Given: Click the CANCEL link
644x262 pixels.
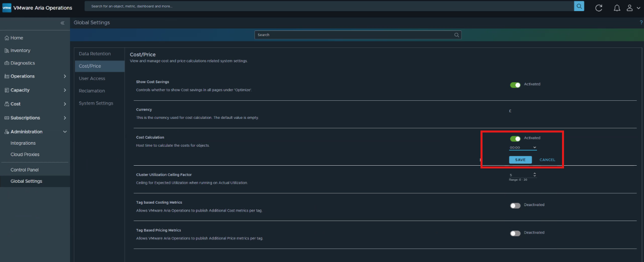Looking at the screenshot, I should pos(547,160).
